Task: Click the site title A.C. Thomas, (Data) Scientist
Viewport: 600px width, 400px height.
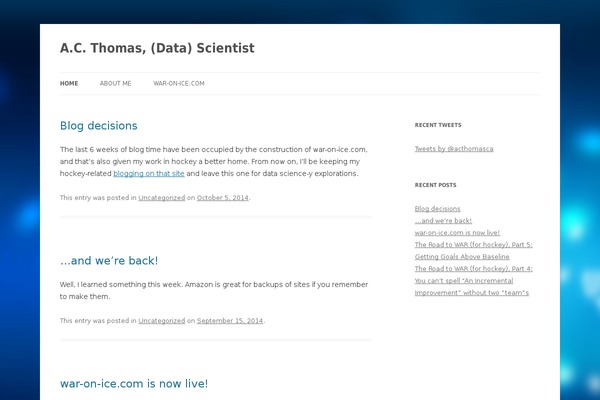Action: (157, 48)
